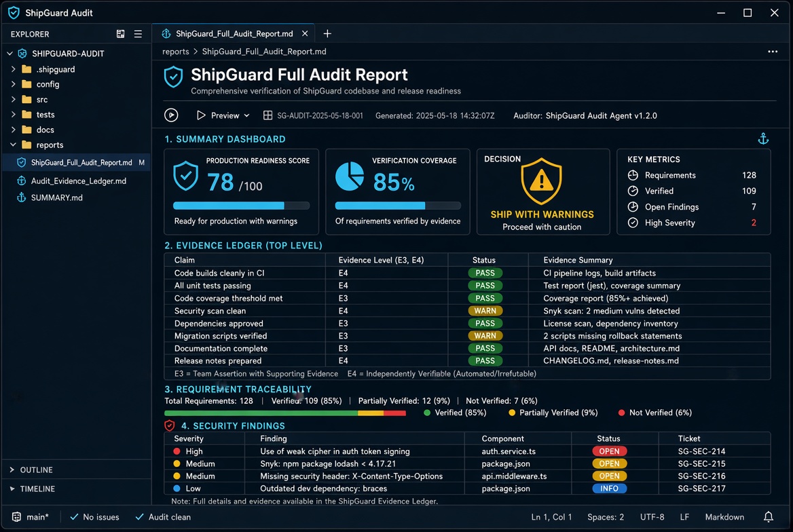The width and height of the screenshot is (793, 532).
Task: Open the more actions ellipsis menu
Action: click(772, 52)
